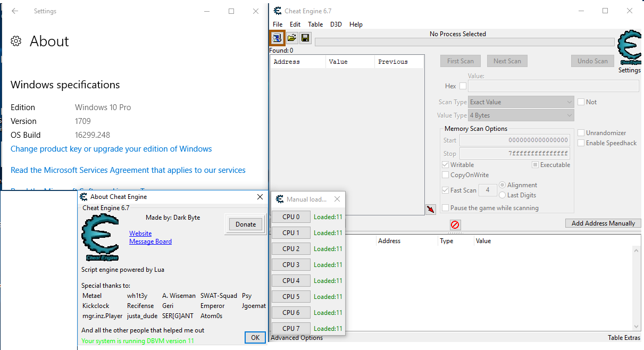
Task: Click the red no-entry clear list icon
Action: 455,224
